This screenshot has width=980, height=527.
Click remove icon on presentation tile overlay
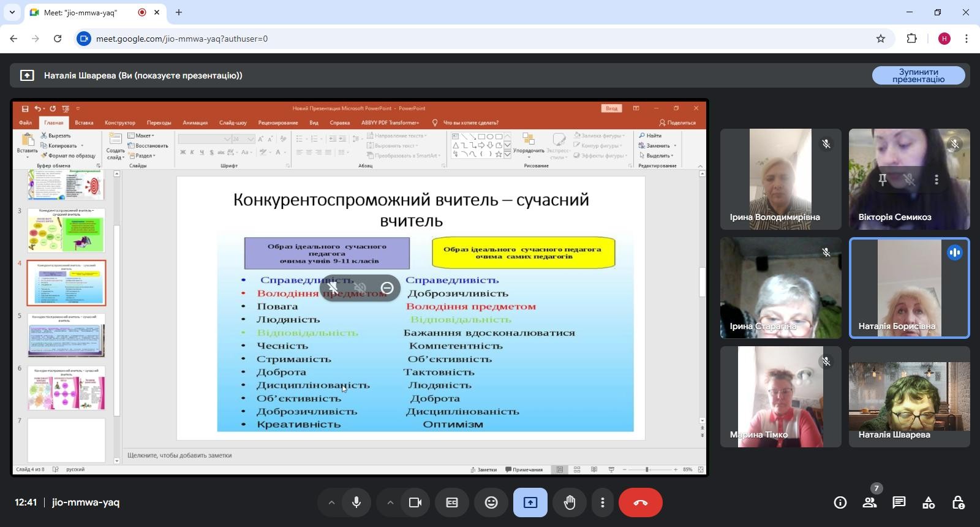(386, 288)
